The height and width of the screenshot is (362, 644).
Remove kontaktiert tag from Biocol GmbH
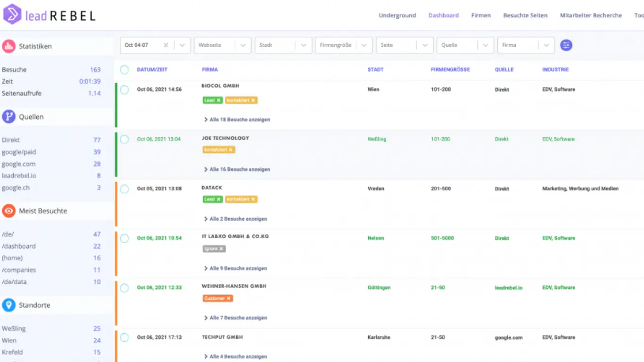(x=253, y=100)
